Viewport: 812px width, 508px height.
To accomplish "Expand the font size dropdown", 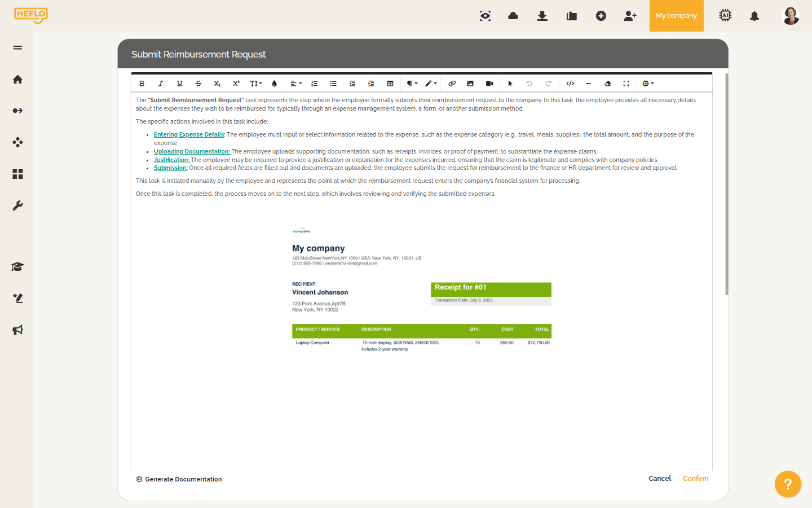I will coord(256,84).
